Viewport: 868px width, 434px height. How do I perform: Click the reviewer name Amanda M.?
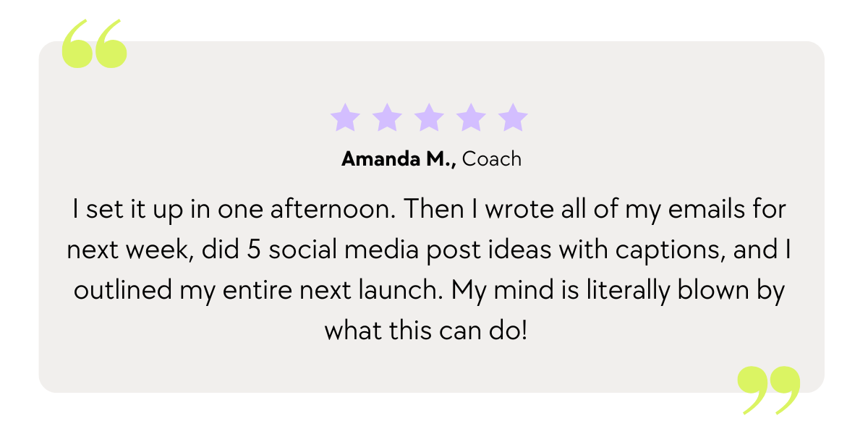[399, 159]
